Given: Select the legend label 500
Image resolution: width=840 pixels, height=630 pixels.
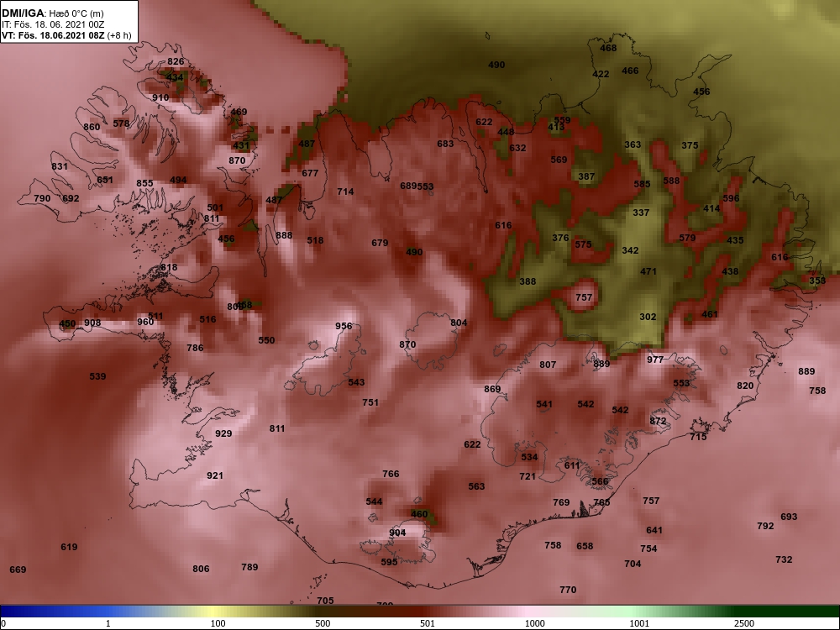Looking at the screenshot, I should pyautogui.click(x=323, y=623).
